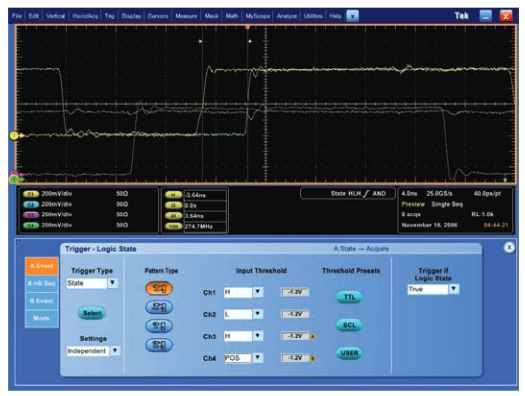
Task: Open the MyScope menu
Action: tap(257, 16)
